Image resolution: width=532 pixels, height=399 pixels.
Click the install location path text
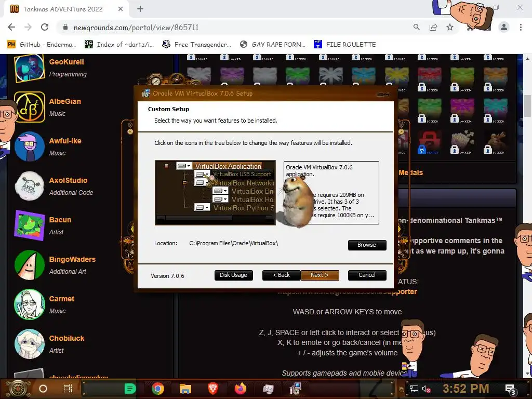coord(233,243)
